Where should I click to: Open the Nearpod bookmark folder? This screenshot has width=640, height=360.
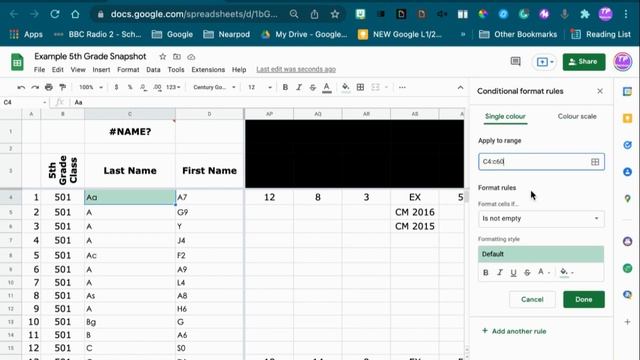pyautogui.click(x=227, y=34)
